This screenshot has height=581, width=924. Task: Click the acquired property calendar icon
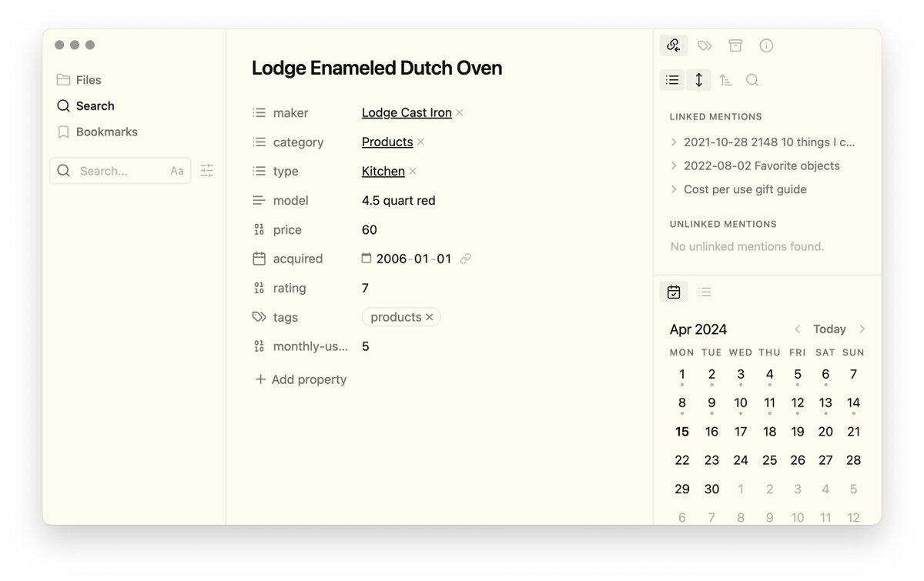259,259
